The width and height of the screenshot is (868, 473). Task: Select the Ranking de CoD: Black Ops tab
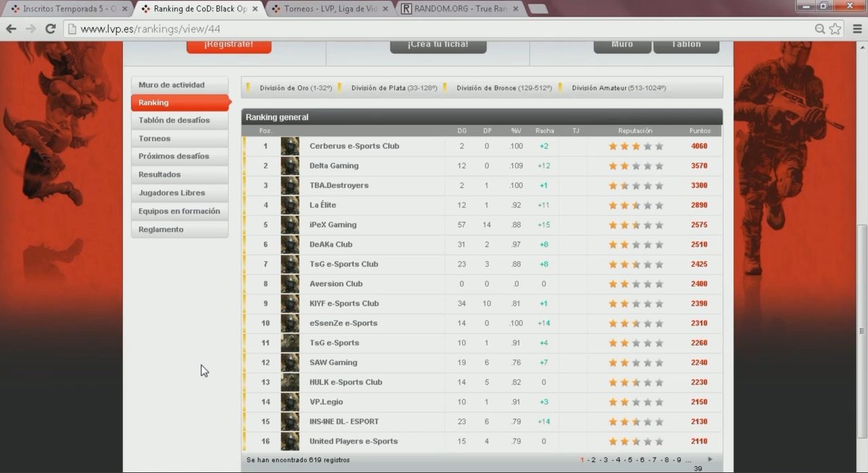click(197, 9)
